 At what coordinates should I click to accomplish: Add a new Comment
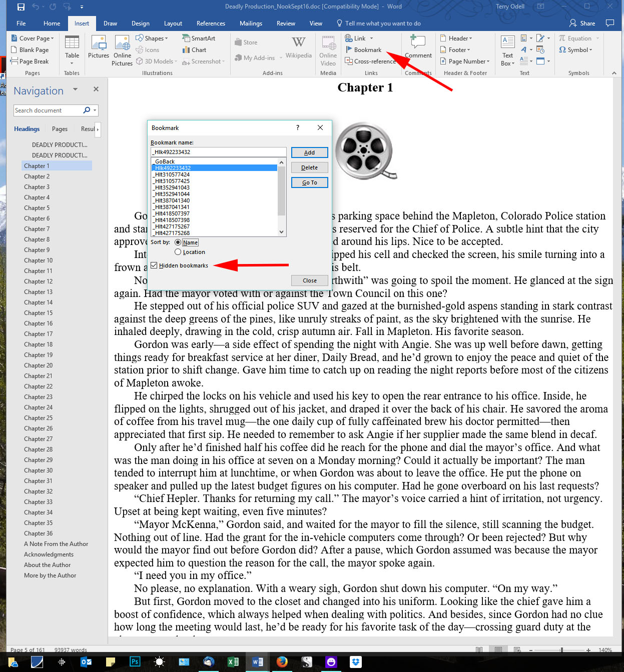418,48
